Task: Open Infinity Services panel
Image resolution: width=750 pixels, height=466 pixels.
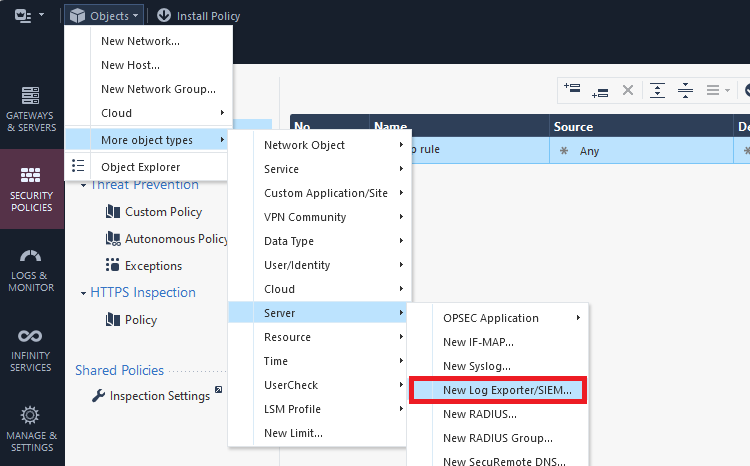Action: click(x=31, y=350)
